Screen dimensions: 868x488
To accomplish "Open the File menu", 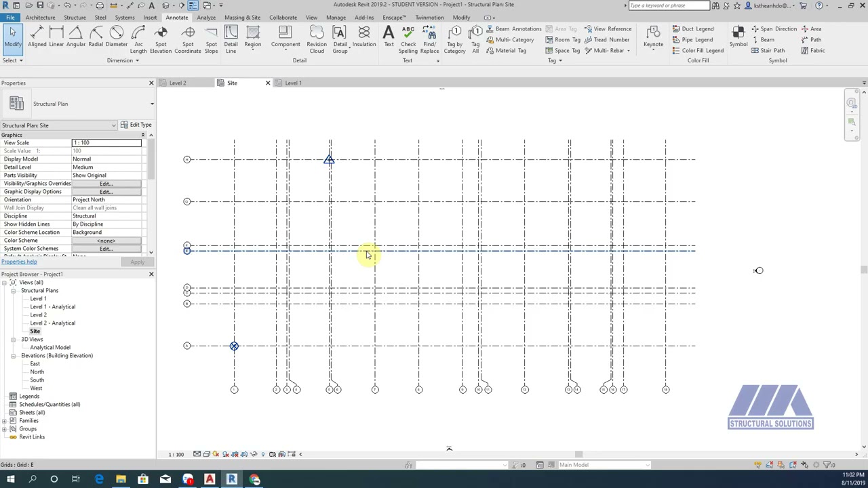I will pyautogui.click(x=10, y=18).
